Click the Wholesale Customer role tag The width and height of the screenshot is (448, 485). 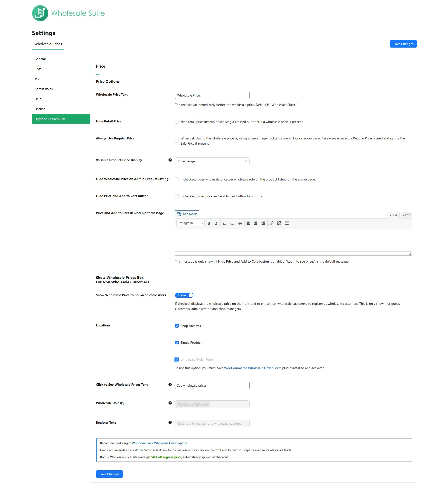193,404
